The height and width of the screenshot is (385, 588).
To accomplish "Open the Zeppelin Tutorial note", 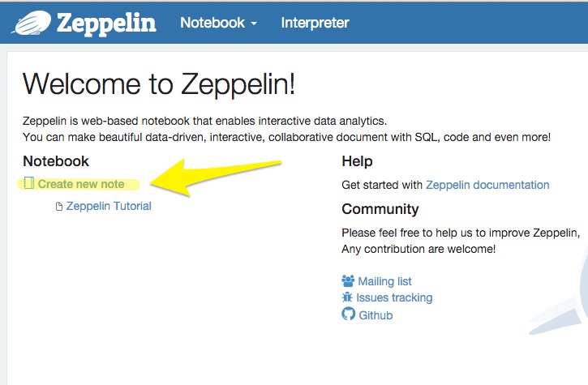I will pyautogui.click(x=109, y=206).
